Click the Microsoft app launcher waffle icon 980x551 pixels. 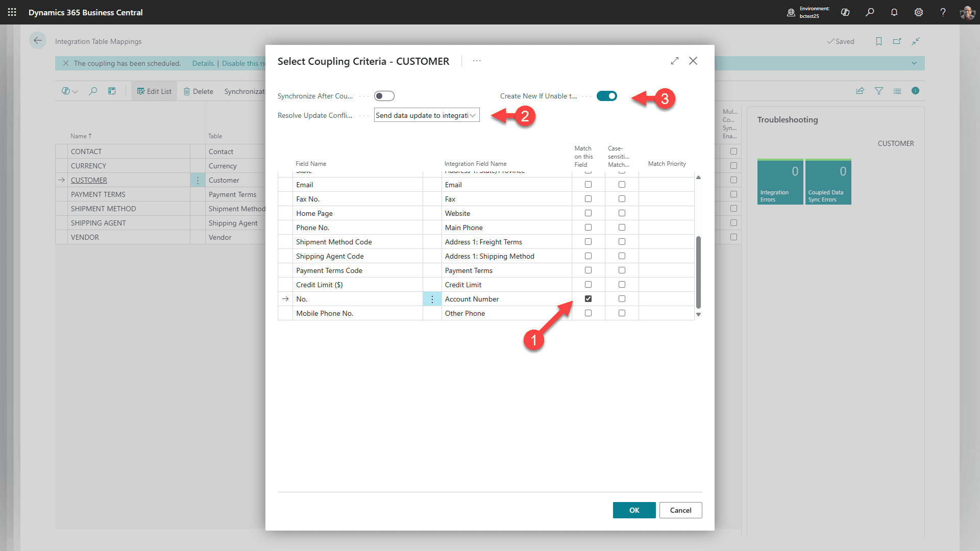(12, 12)
